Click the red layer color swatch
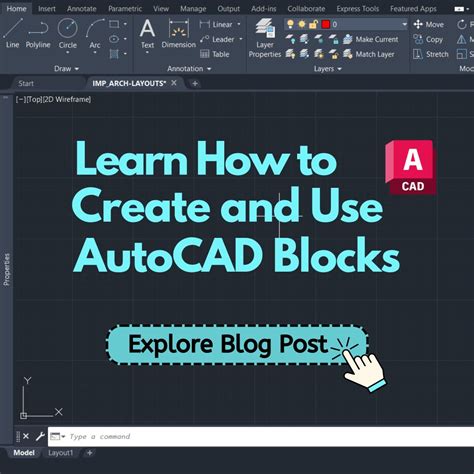Screen dimensions: 474x474 click(326, 24)
